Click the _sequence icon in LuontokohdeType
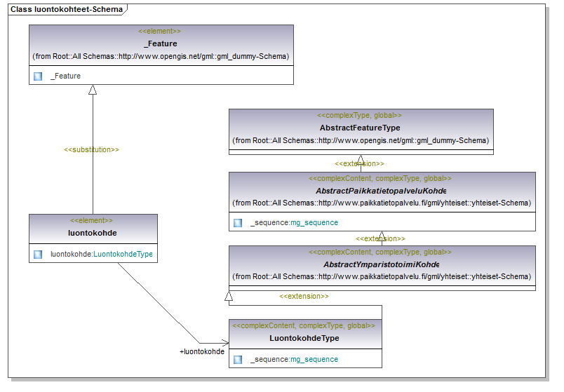The width and height of the screenshot is (564, 392). click(x=238, y=360)
